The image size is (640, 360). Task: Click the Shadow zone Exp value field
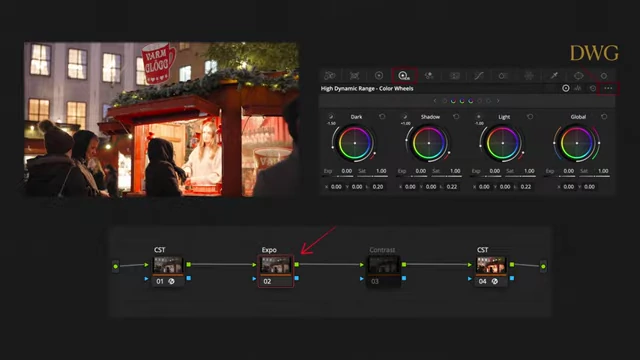point(420,171)
